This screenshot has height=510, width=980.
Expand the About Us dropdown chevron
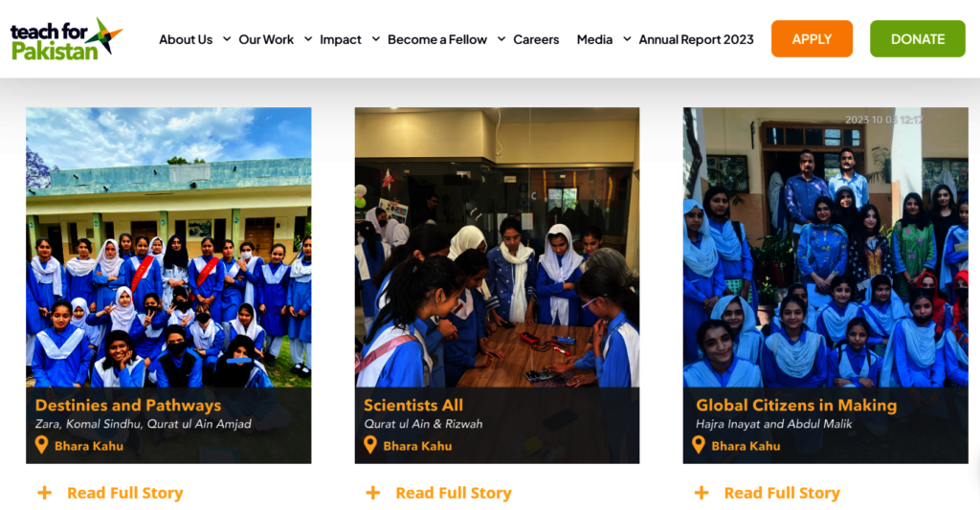click(227, 38)
